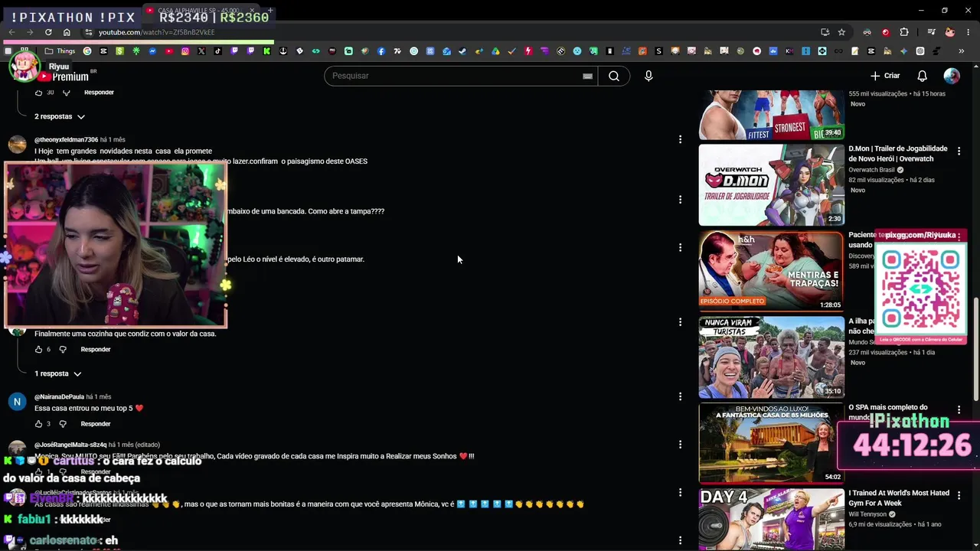
Task: Click the Criar create button
Action: 885,76
